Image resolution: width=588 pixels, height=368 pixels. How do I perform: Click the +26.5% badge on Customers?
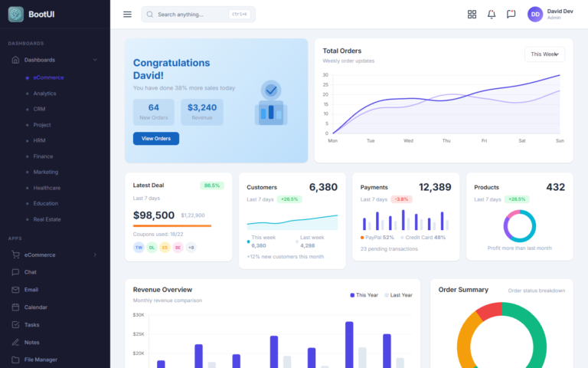289,199
